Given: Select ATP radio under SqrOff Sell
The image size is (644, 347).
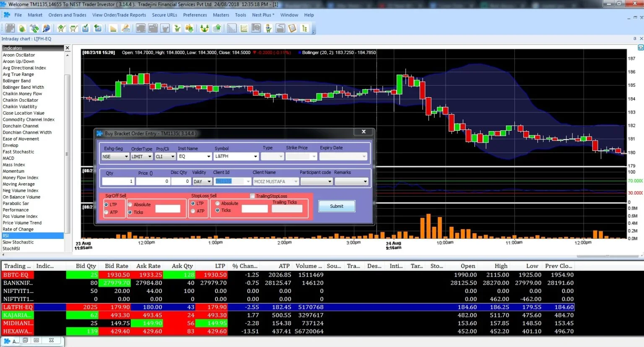Looking at the screenshot, I should 106,212.
